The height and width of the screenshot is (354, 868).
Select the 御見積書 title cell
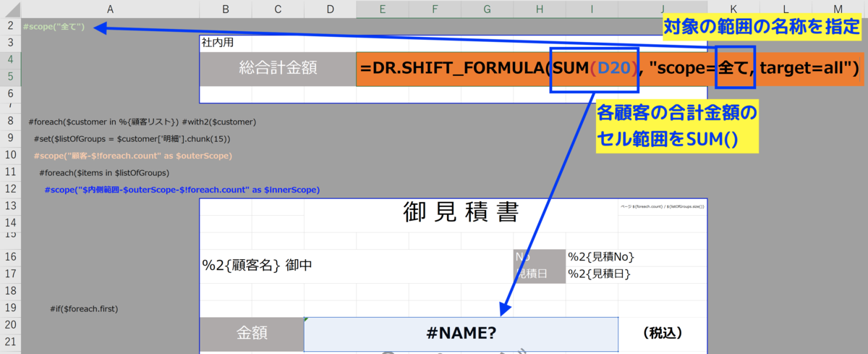click(461, 212)
